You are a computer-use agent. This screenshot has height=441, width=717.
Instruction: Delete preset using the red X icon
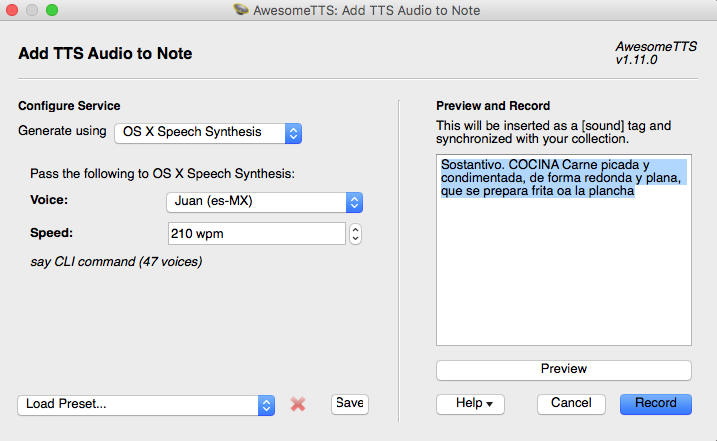tap(297, 404)
